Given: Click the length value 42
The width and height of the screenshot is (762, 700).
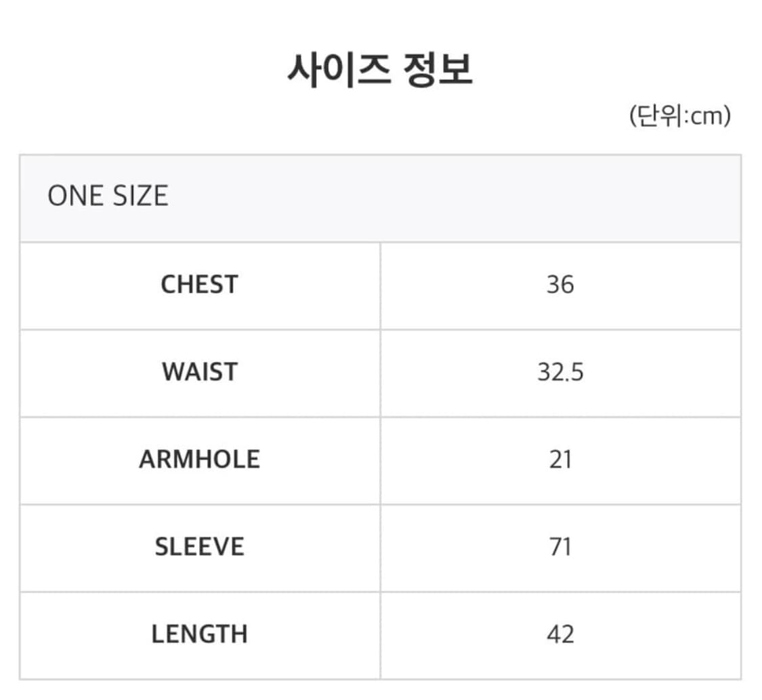Looking at the screenshot, I should (x=560, y=634).
